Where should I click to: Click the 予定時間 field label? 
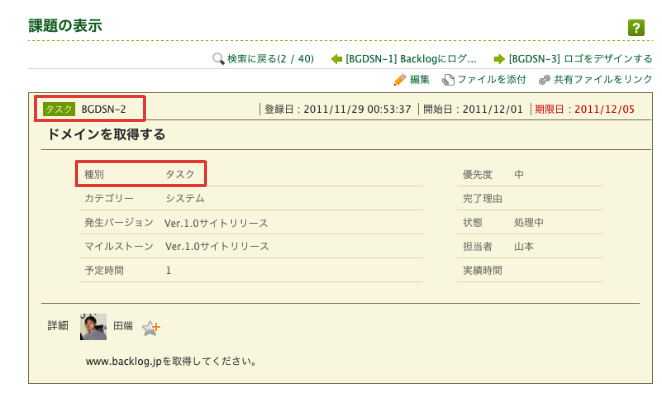pyautogui.click(x=104, y=271)
